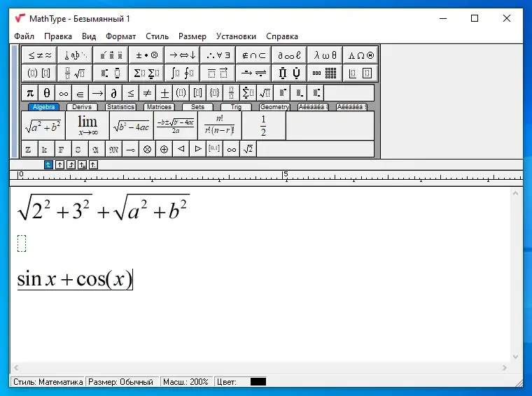
Task: Open the relational symbols palette (≤≠≈)
Action: point(39,55)
